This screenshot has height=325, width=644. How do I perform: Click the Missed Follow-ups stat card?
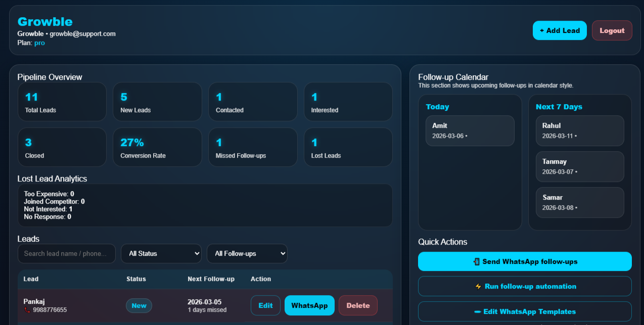253,147
